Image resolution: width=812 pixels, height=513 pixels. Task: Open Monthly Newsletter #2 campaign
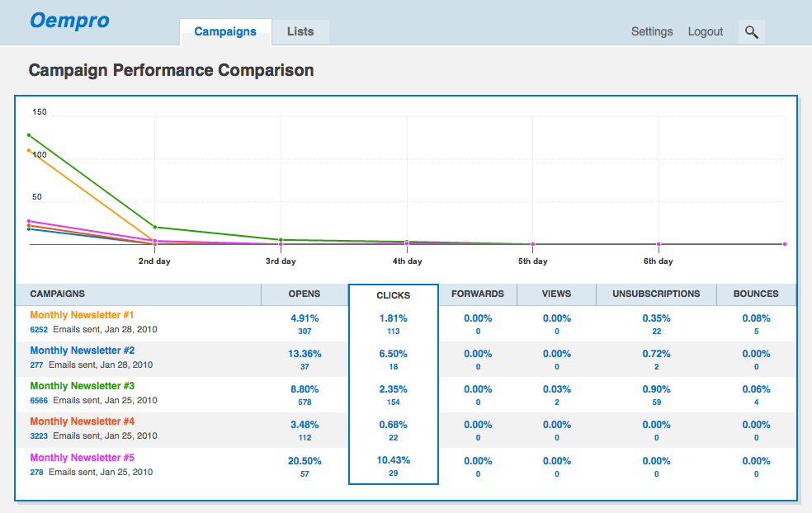point(82,351)
